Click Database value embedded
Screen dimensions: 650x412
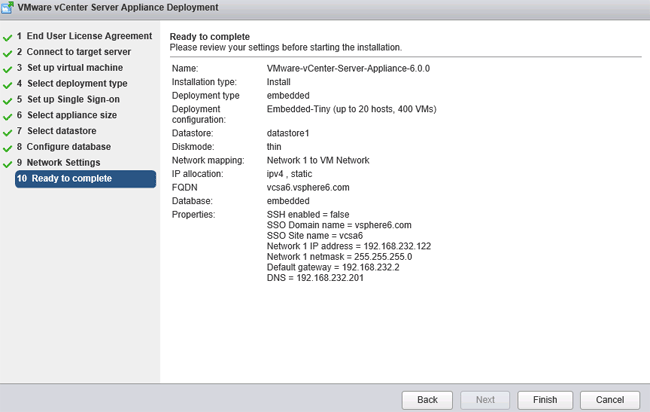point(288,201)
